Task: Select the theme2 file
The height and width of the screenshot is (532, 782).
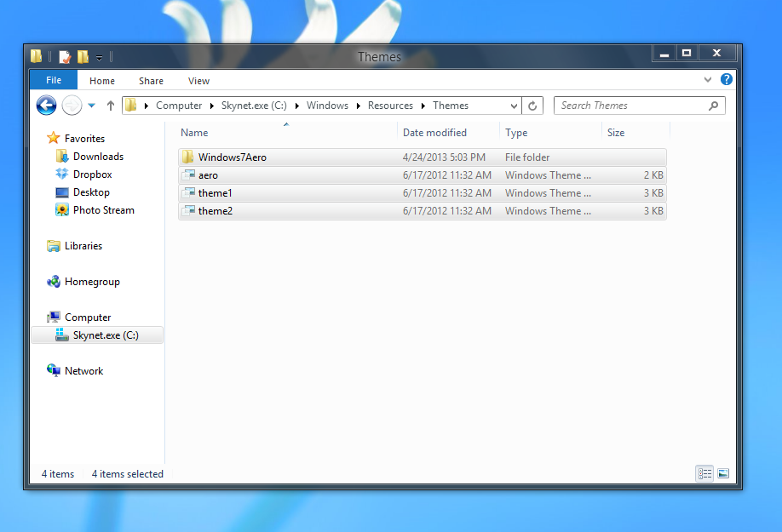Action: [422, 211]
